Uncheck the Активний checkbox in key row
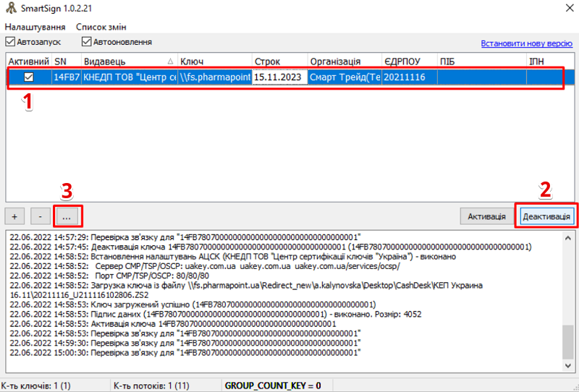 point(29,77)
